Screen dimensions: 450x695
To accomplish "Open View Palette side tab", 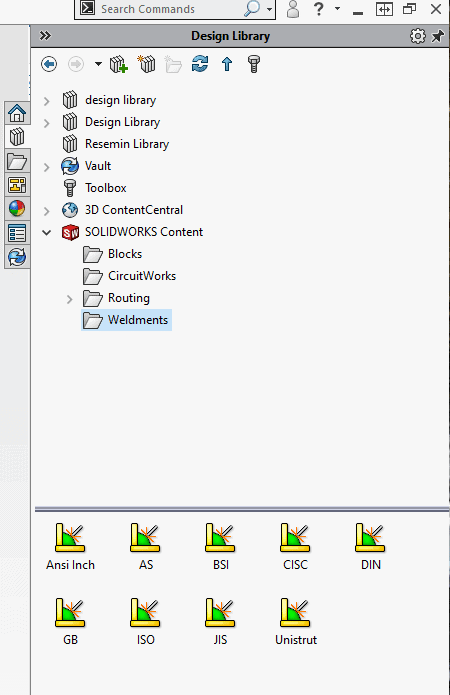I will (17, 185).
